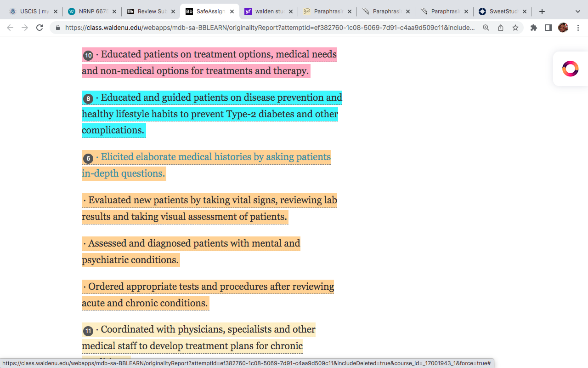Screen dimensions: 588x368
Task: Close the USCIS tab
Action: (56, 11)
